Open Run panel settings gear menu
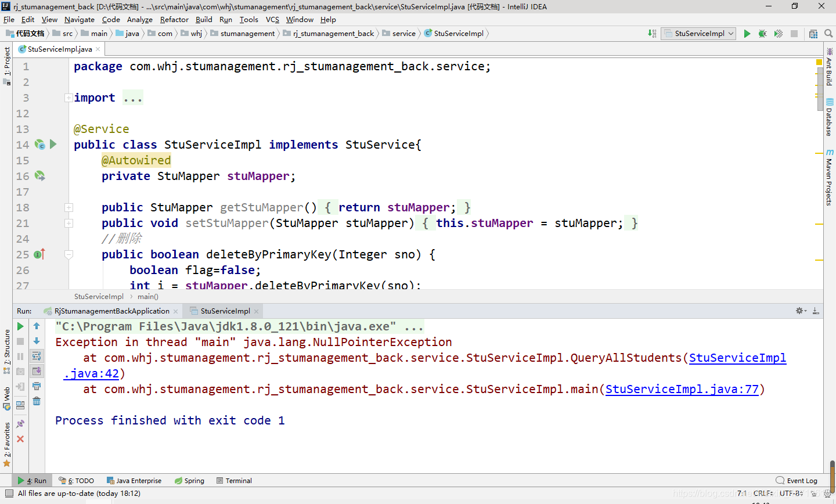This screenshot has width=836, height=504. click(801, 311)
